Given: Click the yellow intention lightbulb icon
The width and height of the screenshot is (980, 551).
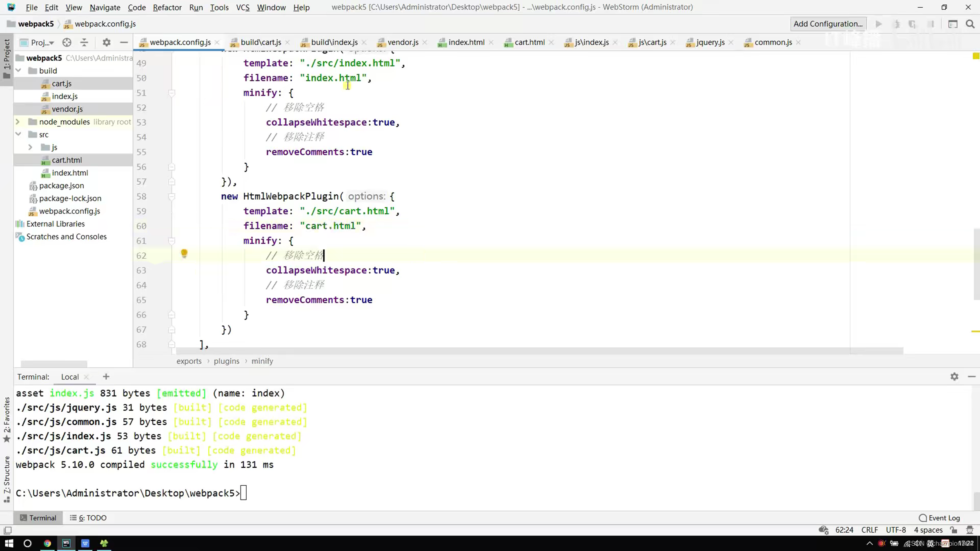Looking at the screenshot, I should tap(184, 254).
